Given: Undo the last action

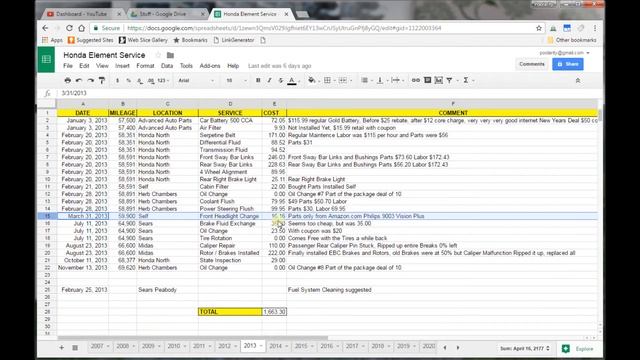Looking at the screenshot, I should click(79, 80).
